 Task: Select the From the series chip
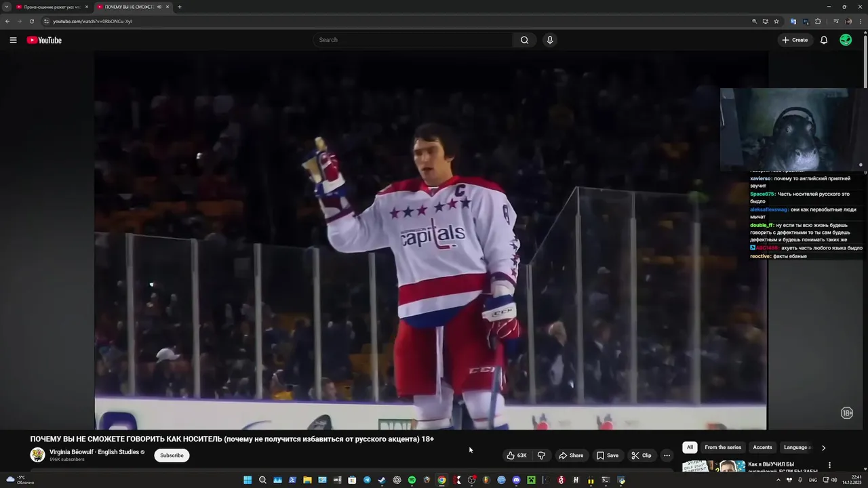pyautogui.click(x=723, y=447)
